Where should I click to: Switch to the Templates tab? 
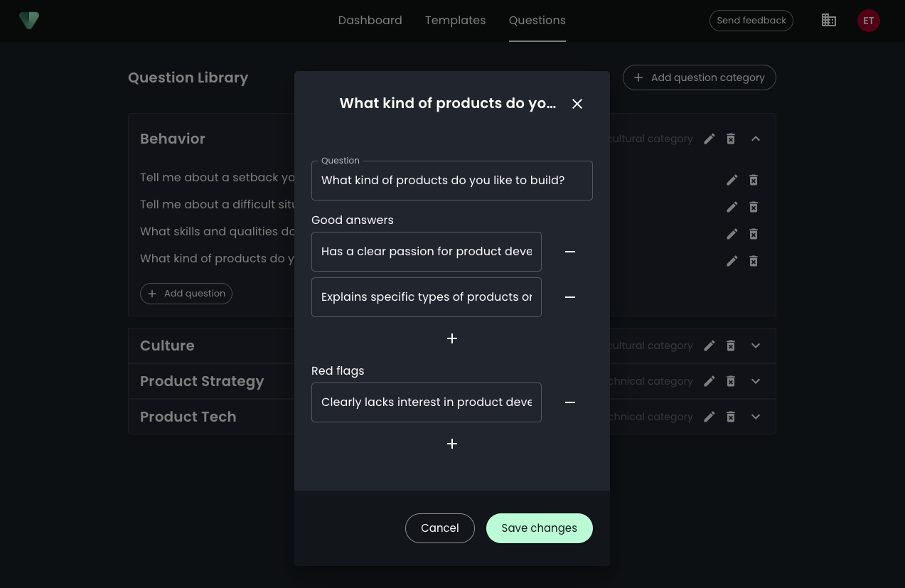(x=455, y=21)
